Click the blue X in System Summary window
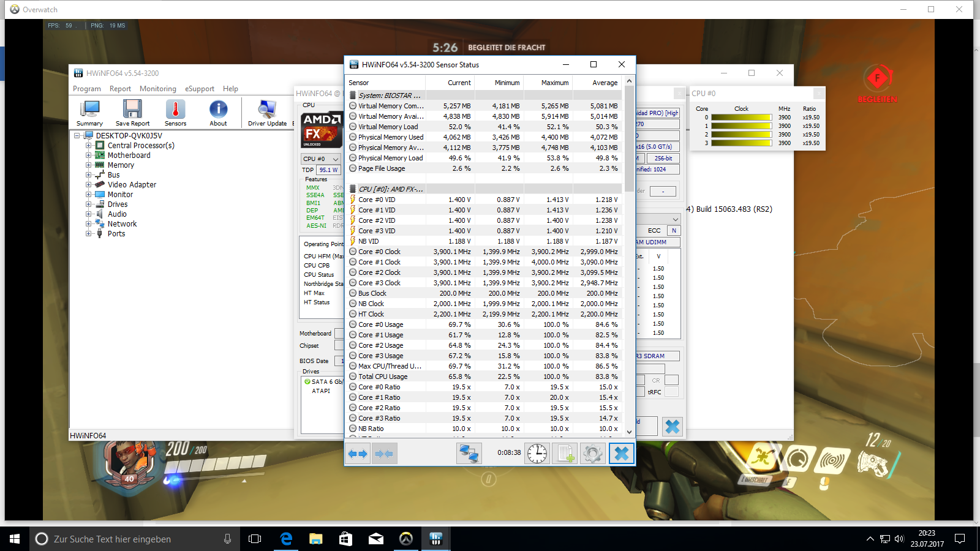 [x=673, y=426]
